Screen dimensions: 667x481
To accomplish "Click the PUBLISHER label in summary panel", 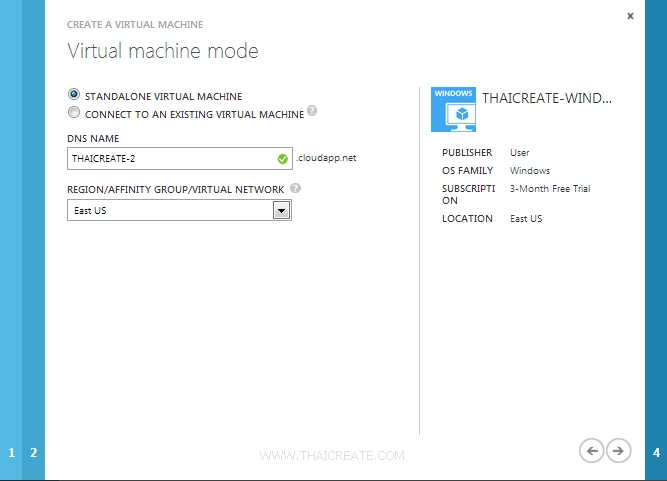I will coord(467,153).
